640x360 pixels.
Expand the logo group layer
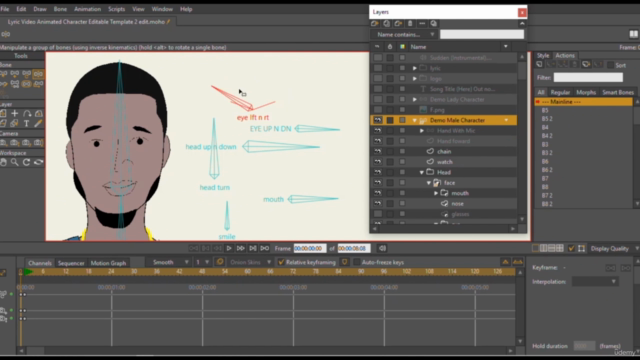(x=415, y=78)
